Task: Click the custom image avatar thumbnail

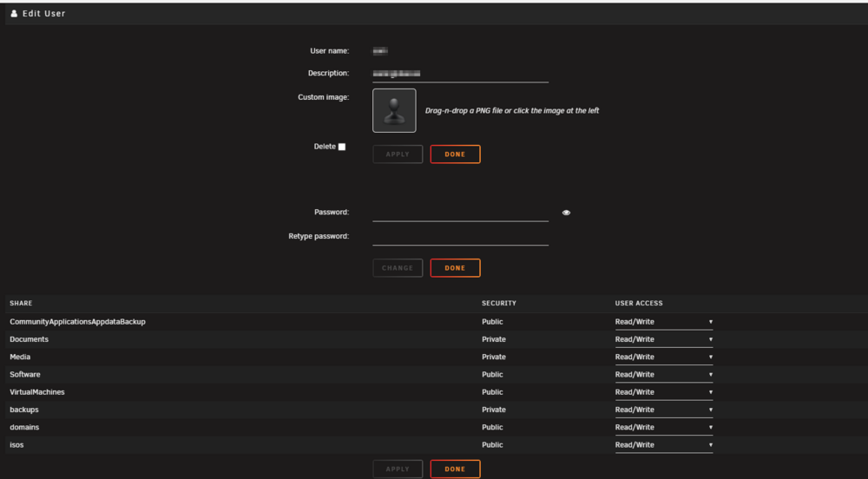Action: (x=394, y=110)
